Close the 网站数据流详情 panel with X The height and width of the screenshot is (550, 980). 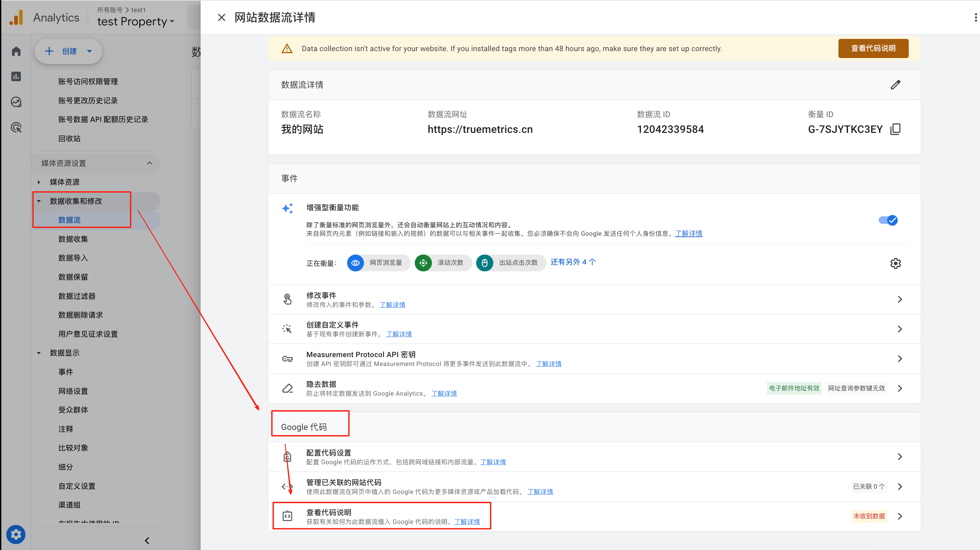click(221, 17)
